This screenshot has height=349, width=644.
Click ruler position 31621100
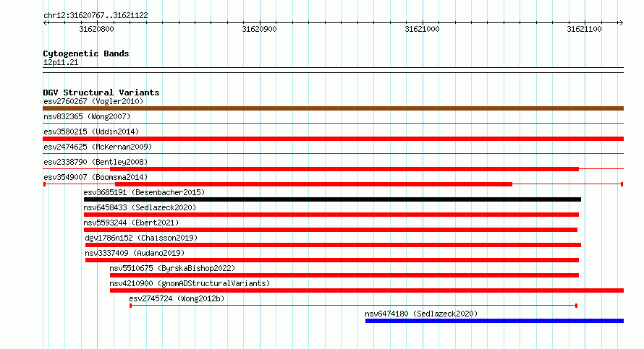pos(584,29)
